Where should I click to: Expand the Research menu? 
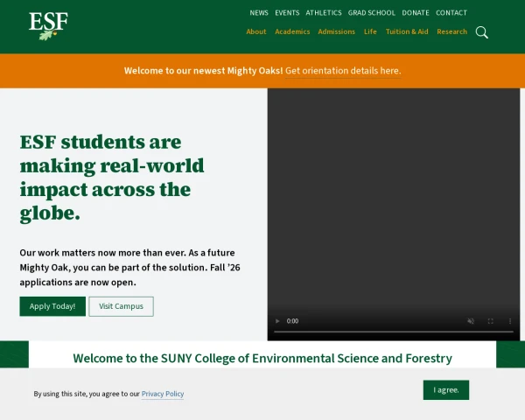(451, 31)
